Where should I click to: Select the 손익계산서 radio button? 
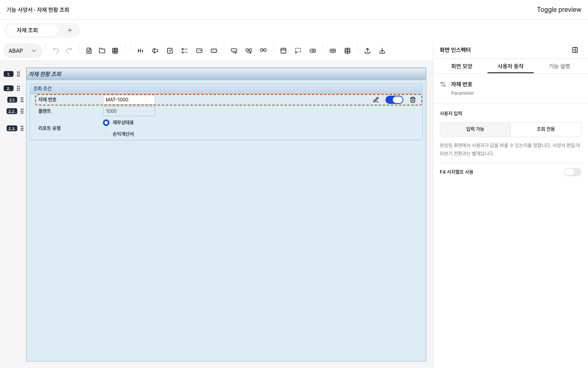106,134
